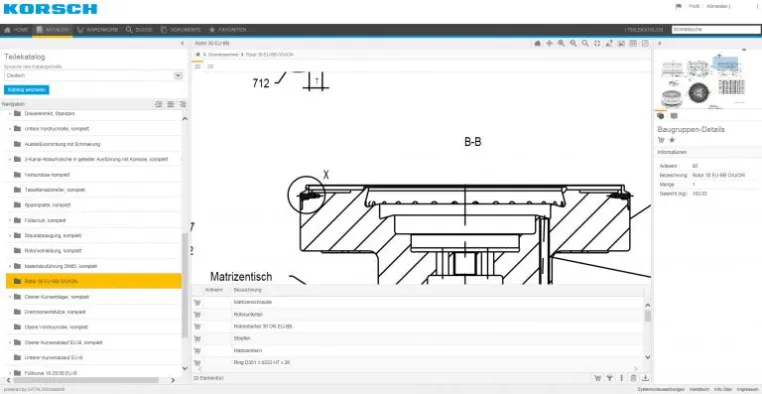Open the catalog language dropdown showing Deutsch
Viewport: 762px width, 394px height.
(x=93, y=76)
